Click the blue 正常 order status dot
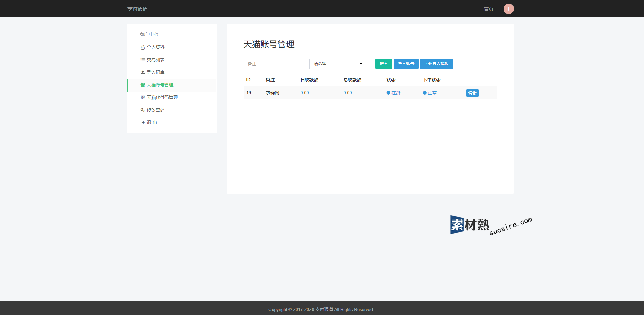 tap(425, 93)
